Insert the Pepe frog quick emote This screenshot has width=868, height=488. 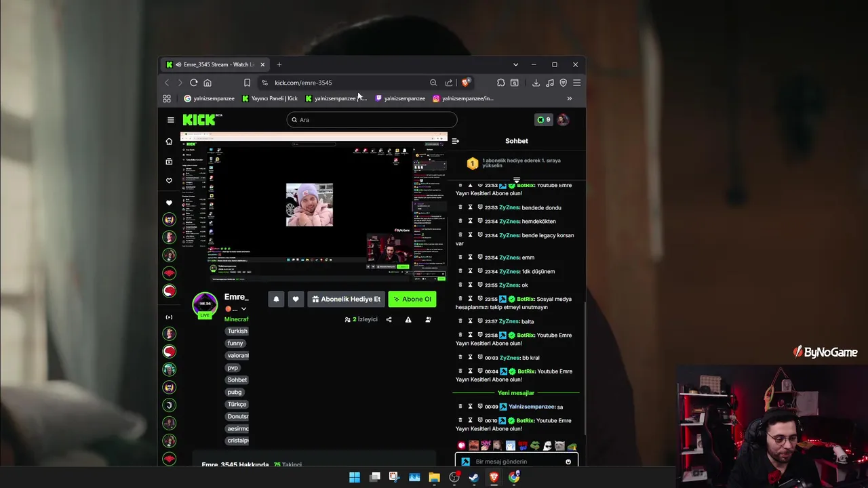coord(535,445)
